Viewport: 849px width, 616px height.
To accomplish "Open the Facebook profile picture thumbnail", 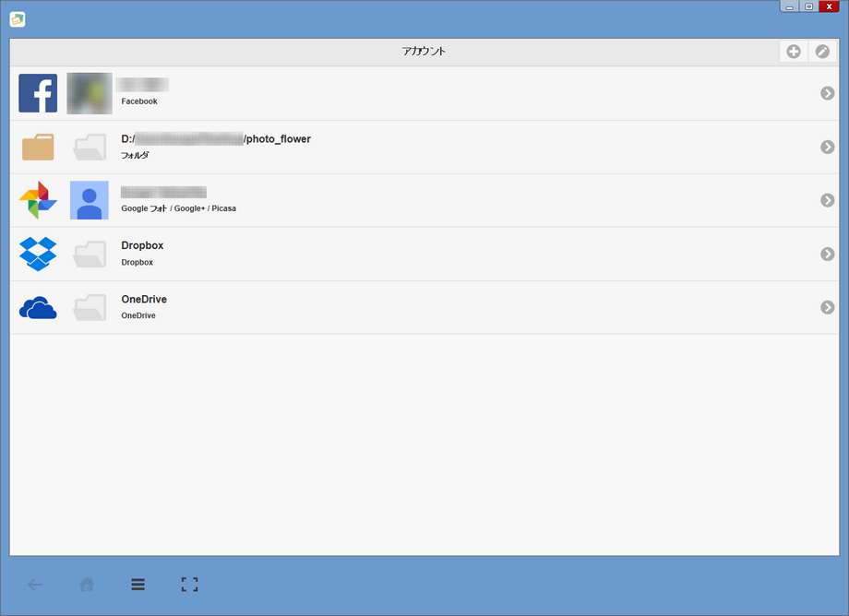I will click(90, 93).
